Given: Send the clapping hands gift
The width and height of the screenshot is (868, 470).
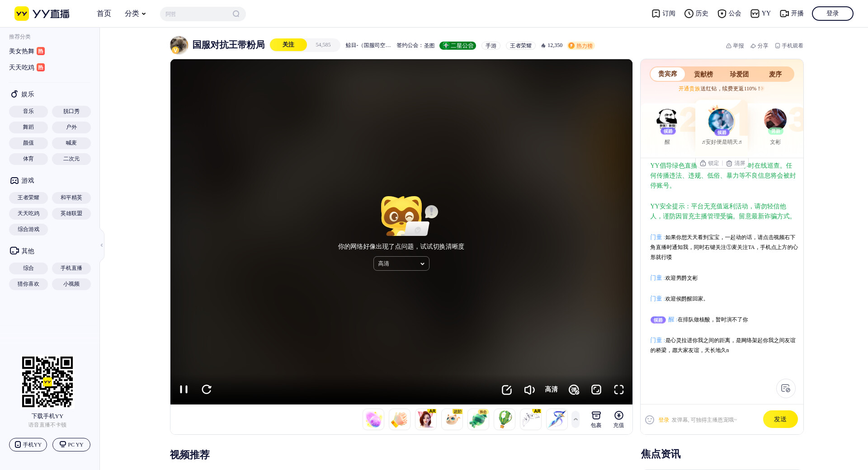Looking at the screenshot, I should pyautogui.click(x=400, y=419).
